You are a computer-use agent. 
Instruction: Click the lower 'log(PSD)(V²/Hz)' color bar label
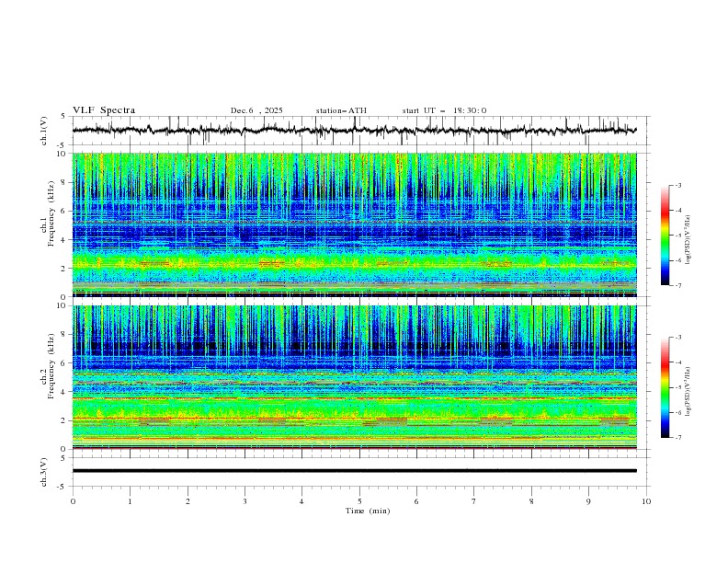pyautogui.click(x=688, y=391)
